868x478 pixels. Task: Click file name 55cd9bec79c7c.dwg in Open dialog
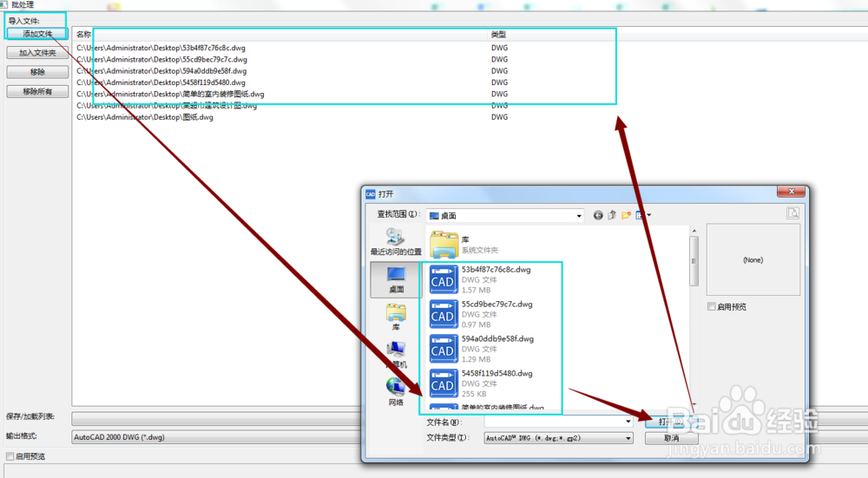[496, 304]
